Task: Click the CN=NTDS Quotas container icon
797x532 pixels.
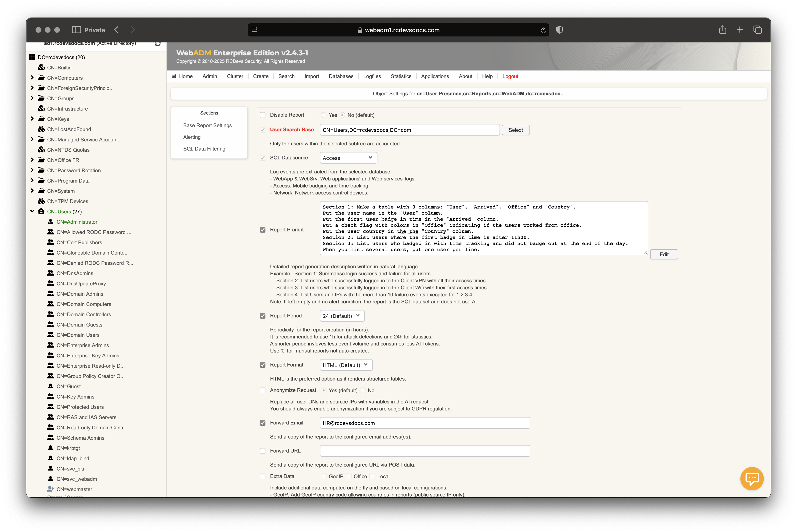Action: [x=41, y=149]
